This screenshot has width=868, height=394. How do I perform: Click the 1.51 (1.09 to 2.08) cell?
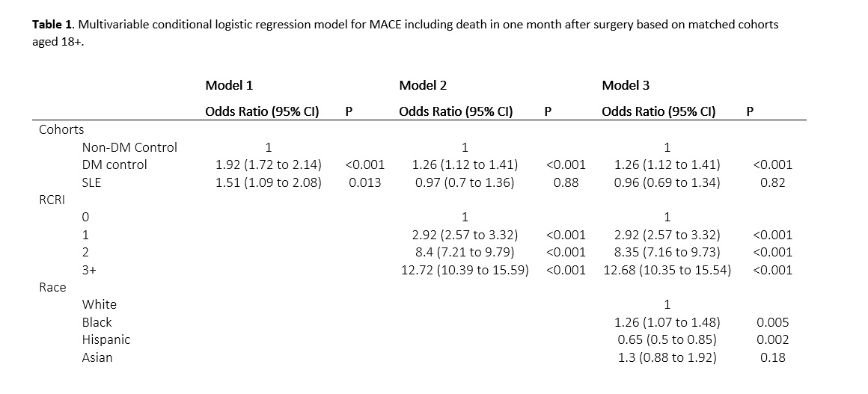pos(269,182)
